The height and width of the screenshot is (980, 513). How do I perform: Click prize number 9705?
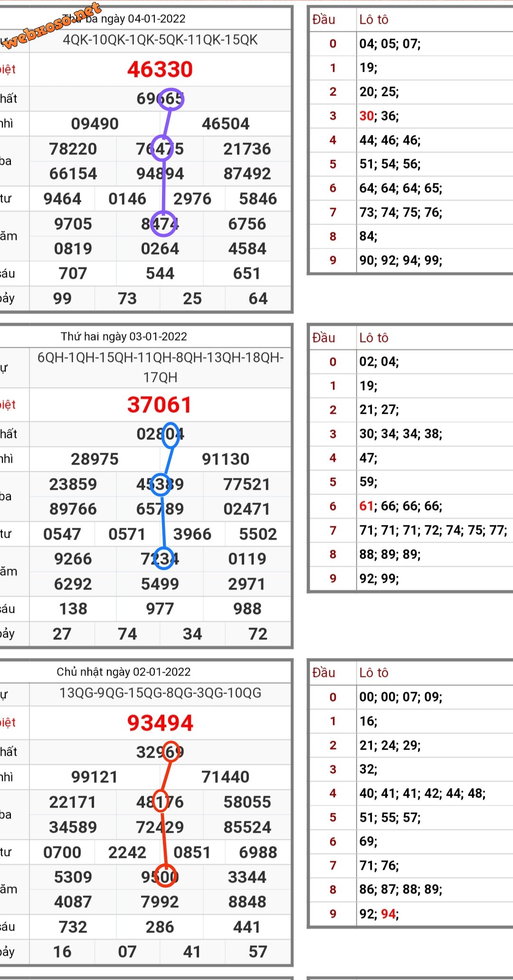pyautogui.click(x=73, y=224)
